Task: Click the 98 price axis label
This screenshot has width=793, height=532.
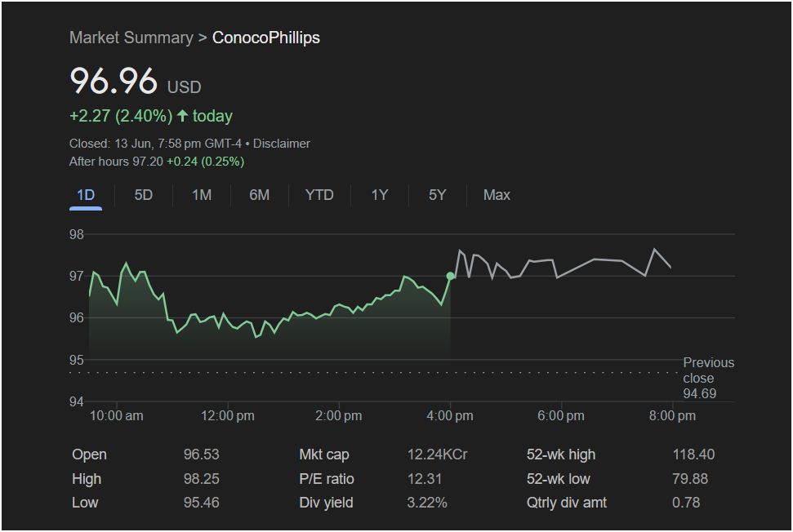Action: pos(77,234)
